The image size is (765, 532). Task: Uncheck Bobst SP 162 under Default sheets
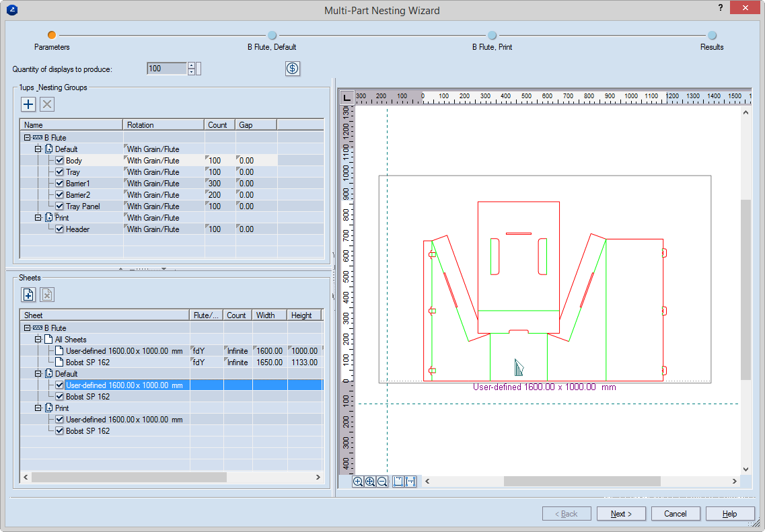coord(59,397)
